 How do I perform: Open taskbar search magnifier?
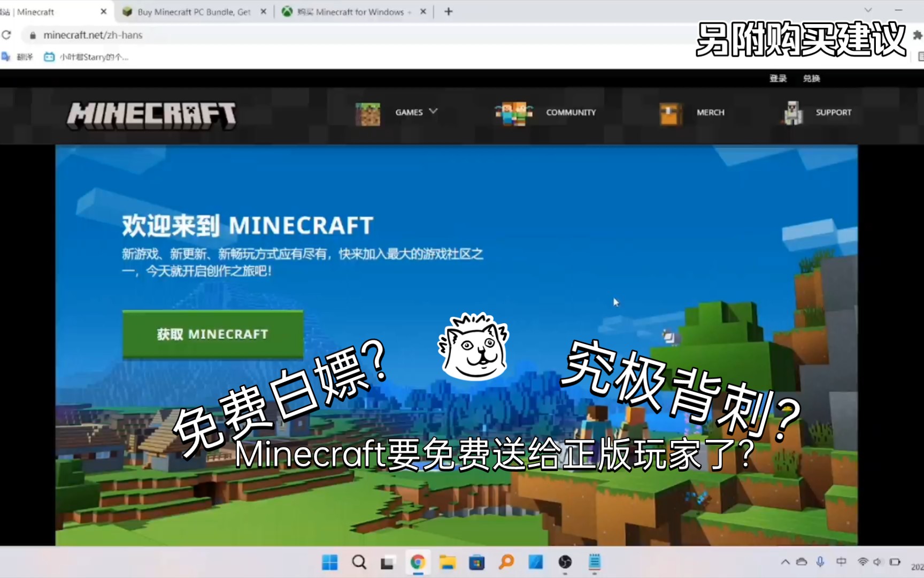(359, 562)
